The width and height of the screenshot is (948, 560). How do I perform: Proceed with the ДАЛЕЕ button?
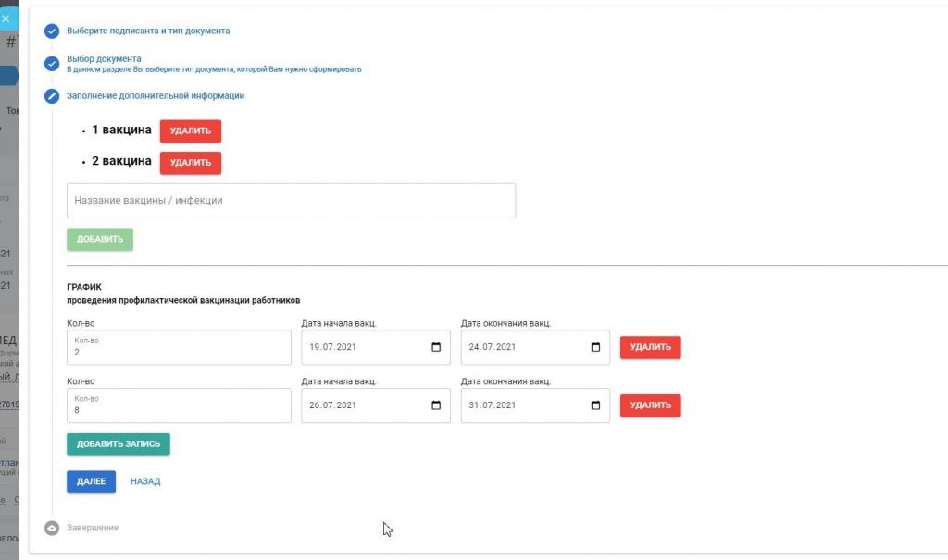click(x=91, y=481)
